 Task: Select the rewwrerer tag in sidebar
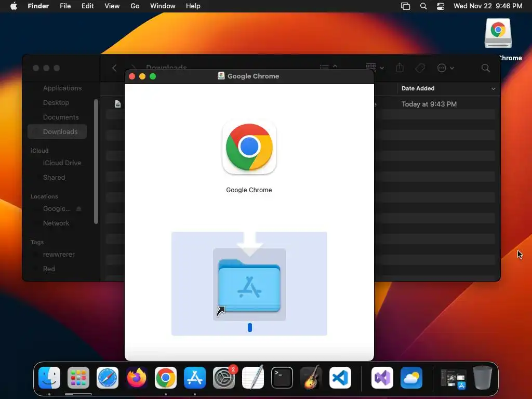point(59,255)
